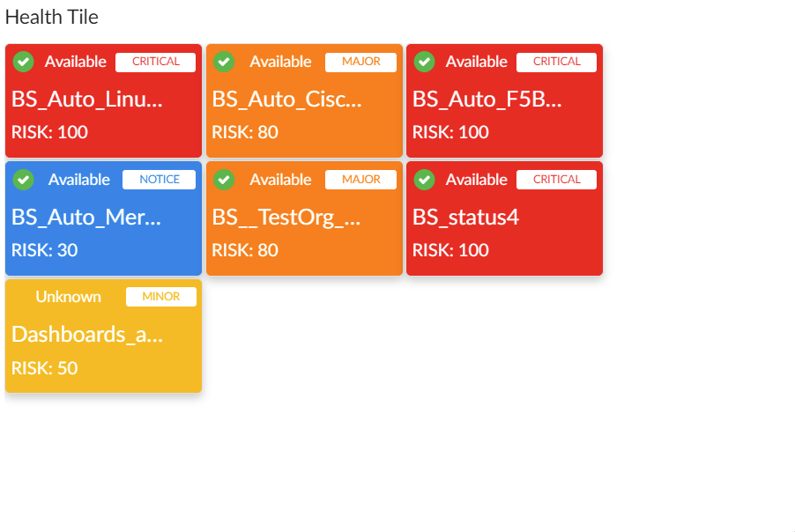Click green check icon on BS_Auto_Linu tile
The width and height of the screenshot is (795, 532).
(x=24, y=62)
